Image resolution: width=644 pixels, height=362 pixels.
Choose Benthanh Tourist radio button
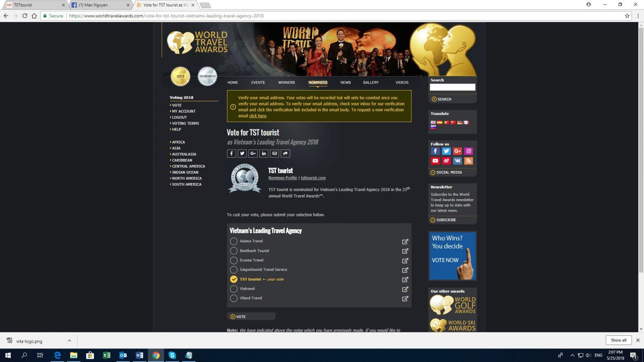click(234, 251)
